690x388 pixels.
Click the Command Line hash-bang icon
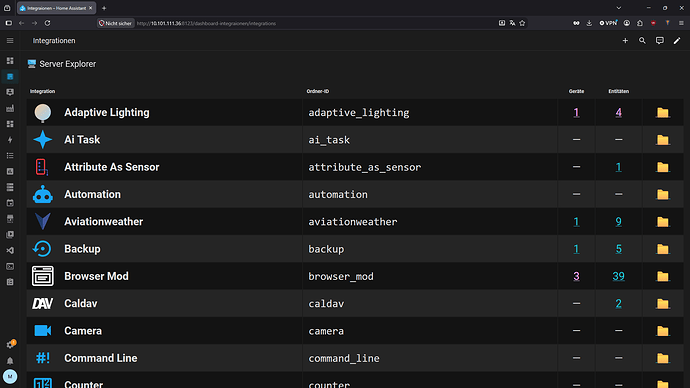43,358
